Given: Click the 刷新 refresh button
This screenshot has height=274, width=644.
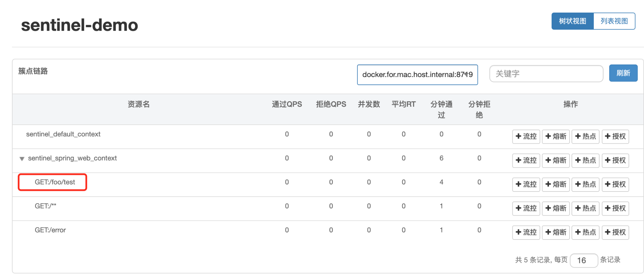Looking at the screenshot, I should (623, 73).
